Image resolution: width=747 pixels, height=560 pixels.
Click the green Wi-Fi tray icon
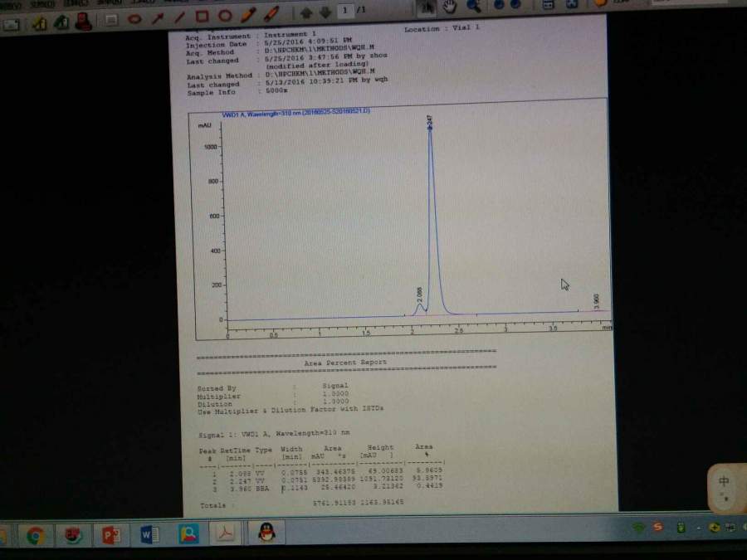(x=638, y=528)
